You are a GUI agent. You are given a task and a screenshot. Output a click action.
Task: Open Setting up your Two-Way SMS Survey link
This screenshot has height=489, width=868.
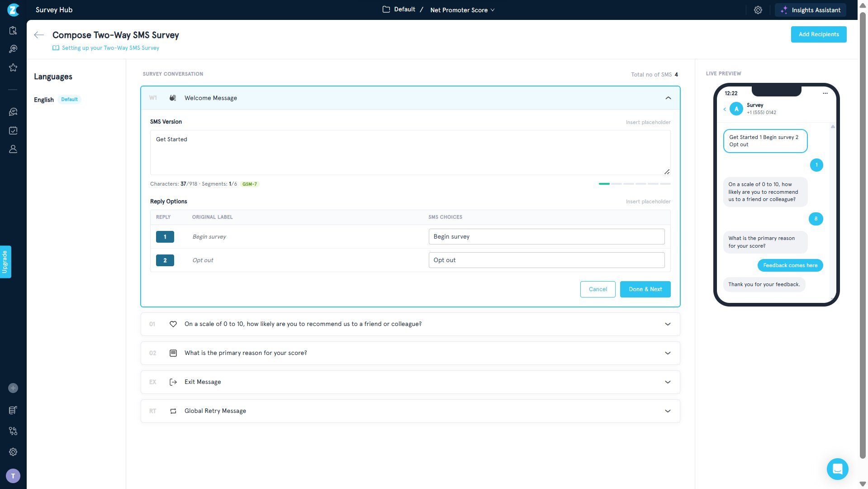pos(110,48)
